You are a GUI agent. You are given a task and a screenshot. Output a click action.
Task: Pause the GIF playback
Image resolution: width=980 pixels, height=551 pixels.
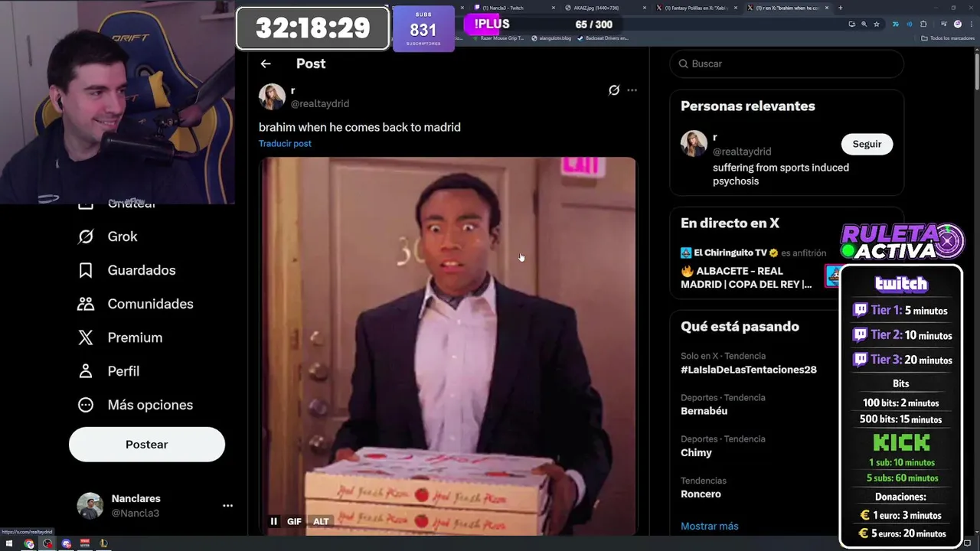point(273,521)
